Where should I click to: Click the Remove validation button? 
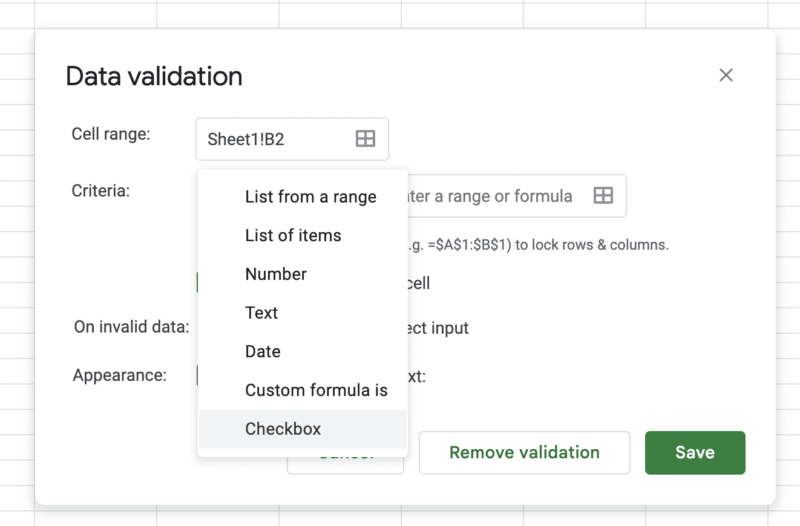coord(524,452)
